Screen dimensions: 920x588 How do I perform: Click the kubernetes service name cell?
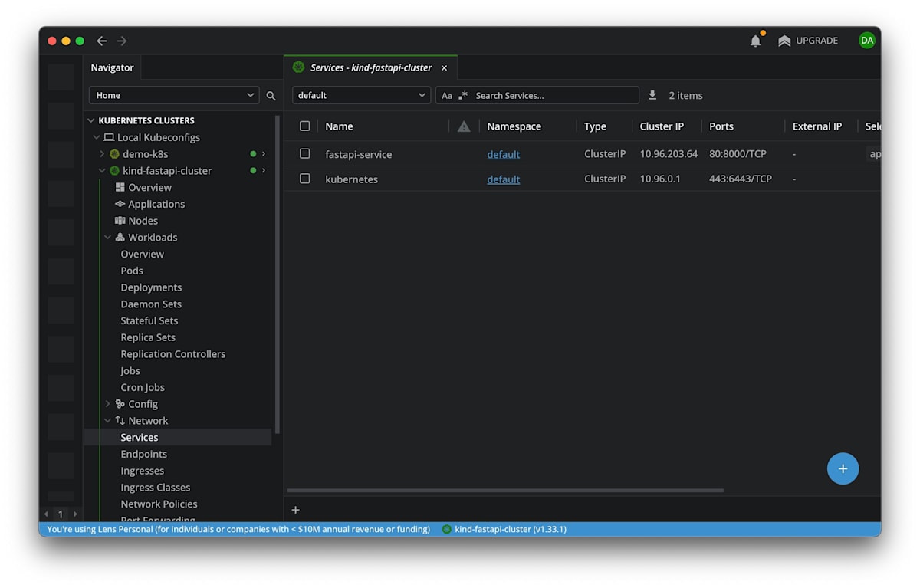351,179
